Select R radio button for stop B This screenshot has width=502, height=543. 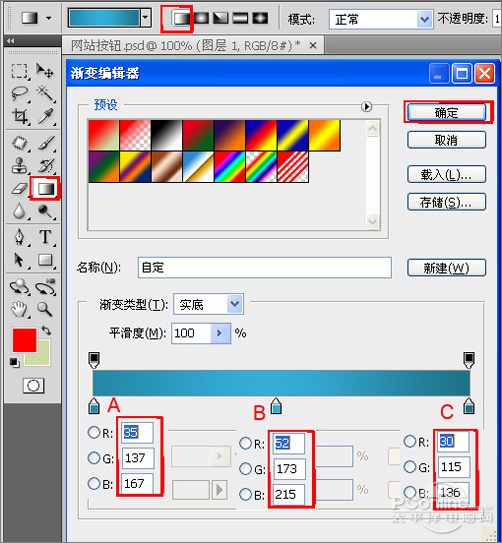[245, 443]
